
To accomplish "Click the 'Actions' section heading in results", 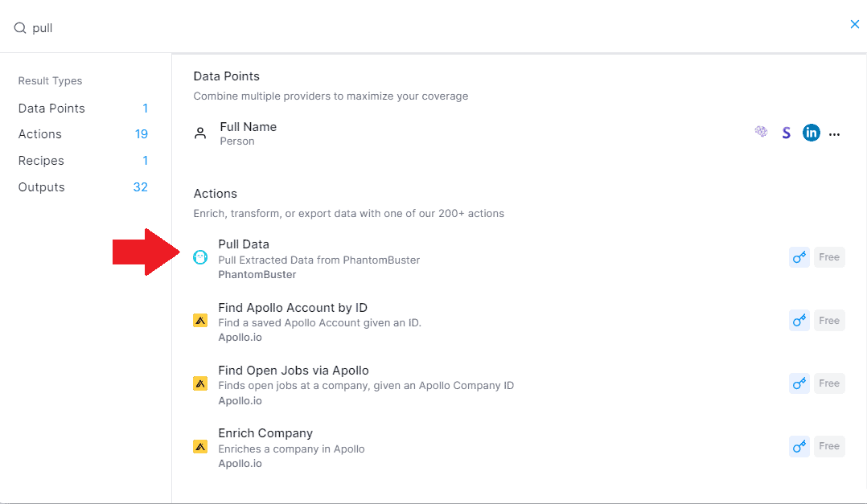I will pyautogui.click(x=215, y=194).
